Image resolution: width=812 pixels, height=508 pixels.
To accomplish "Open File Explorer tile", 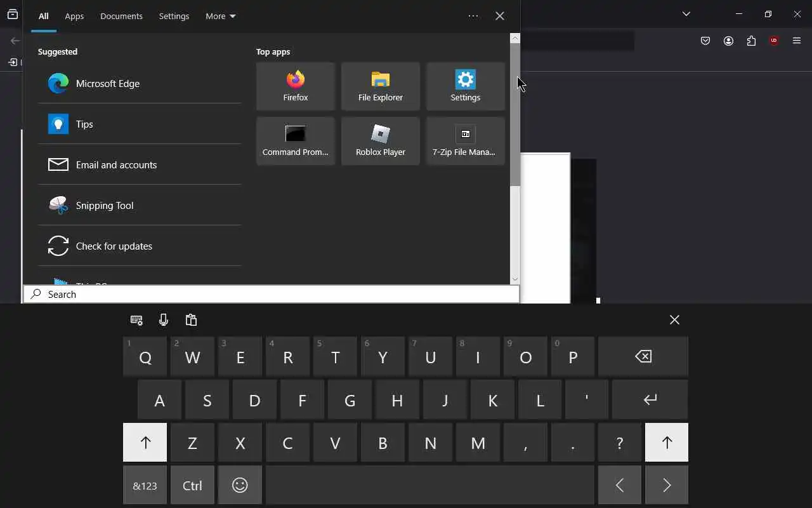I will pos(381,86).
